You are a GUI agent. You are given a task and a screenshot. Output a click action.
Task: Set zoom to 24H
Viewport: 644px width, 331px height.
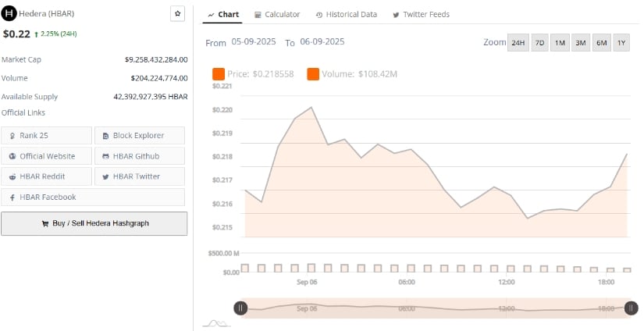tap(518, 43)
